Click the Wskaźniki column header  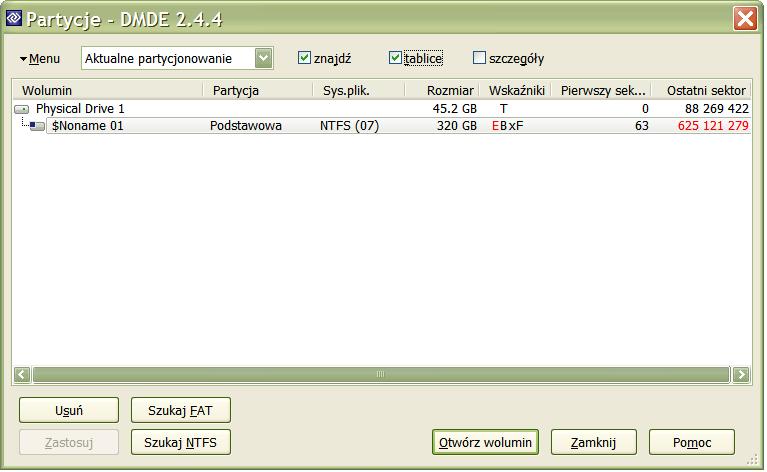point(516,90)
